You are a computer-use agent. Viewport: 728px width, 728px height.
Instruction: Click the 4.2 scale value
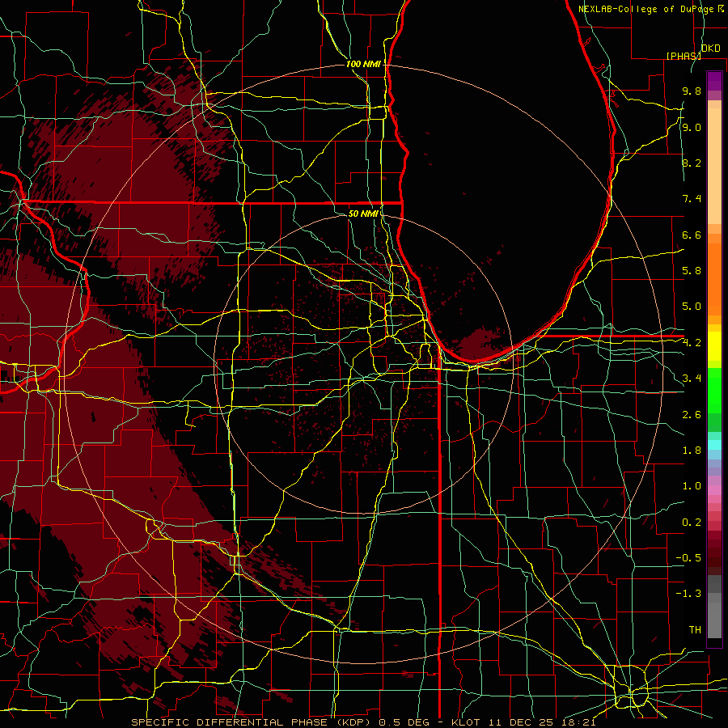pyautogui.click(x=692, y=343)
